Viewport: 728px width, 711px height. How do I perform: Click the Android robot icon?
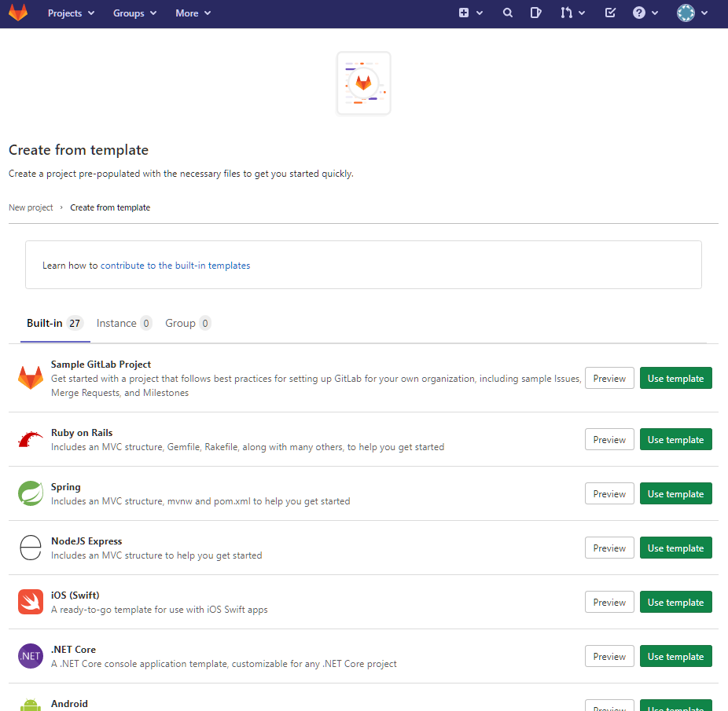31,706
